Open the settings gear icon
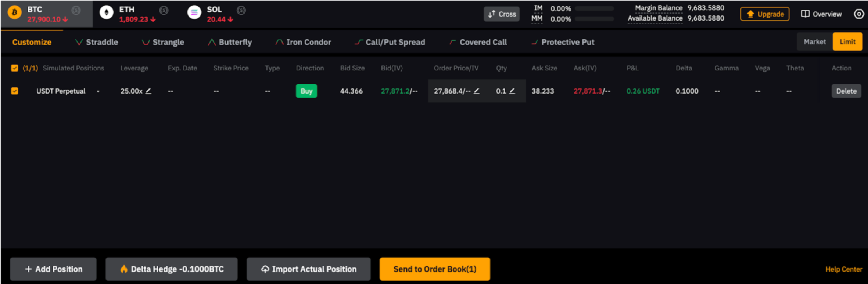Image resolution: width=868 pixels, height=284 pixels. tap(859, 14)
